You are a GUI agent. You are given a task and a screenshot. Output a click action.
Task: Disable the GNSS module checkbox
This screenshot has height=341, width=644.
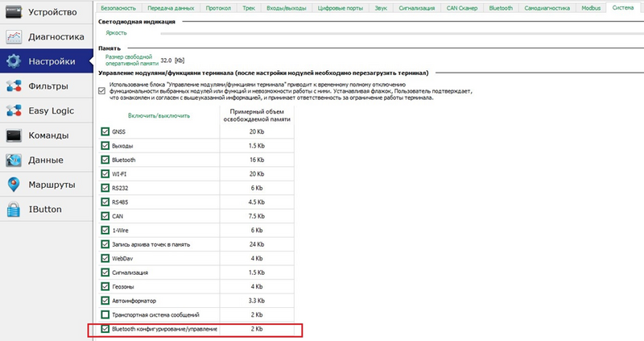[105, 131]
